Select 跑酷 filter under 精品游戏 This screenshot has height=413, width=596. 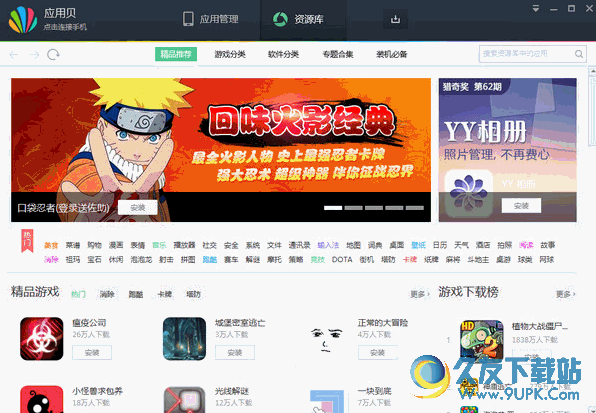coord(136,294)
